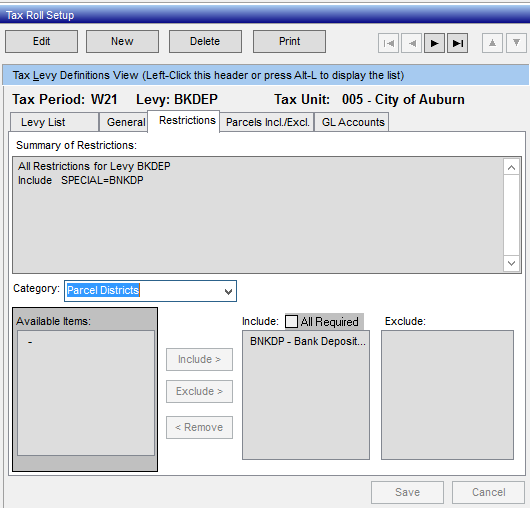Viewport: 530px width, 508px height.
Task: Click the Delete button
Action: point(205,41)
